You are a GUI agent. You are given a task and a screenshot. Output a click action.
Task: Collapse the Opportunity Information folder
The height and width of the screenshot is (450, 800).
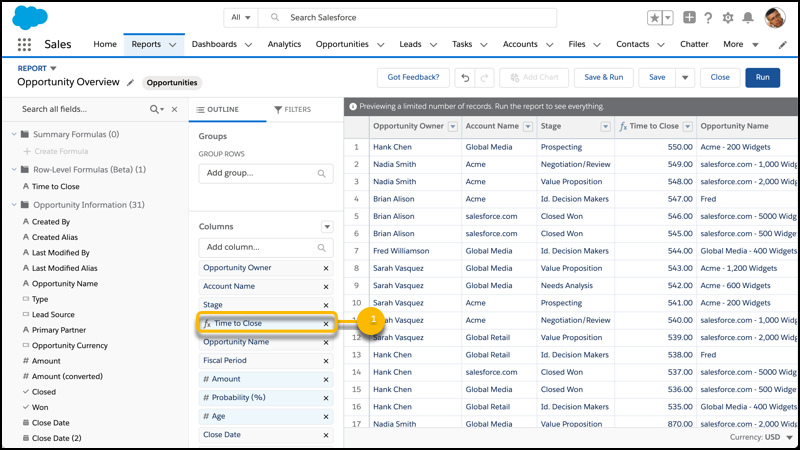click(14, 205)
